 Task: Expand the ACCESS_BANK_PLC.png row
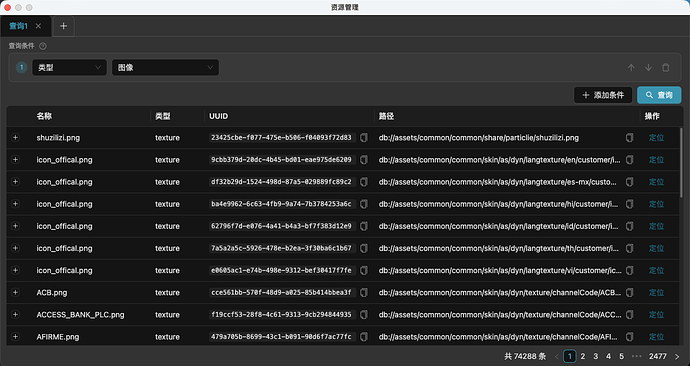point(15,315)
